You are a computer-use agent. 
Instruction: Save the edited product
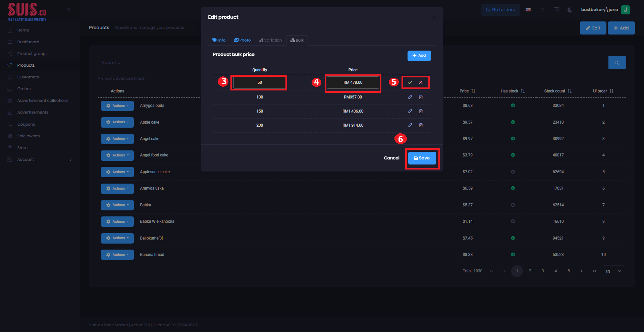click(422, 158)
